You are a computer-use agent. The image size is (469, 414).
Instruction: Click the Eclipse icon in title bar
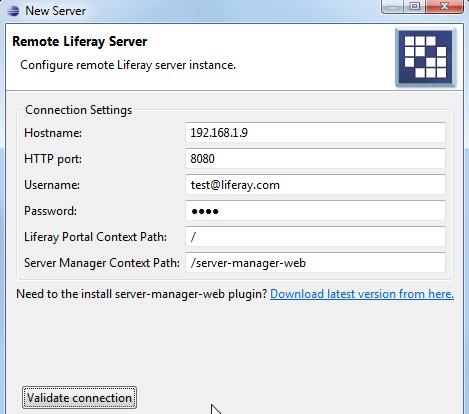click(x=13, y=11)
